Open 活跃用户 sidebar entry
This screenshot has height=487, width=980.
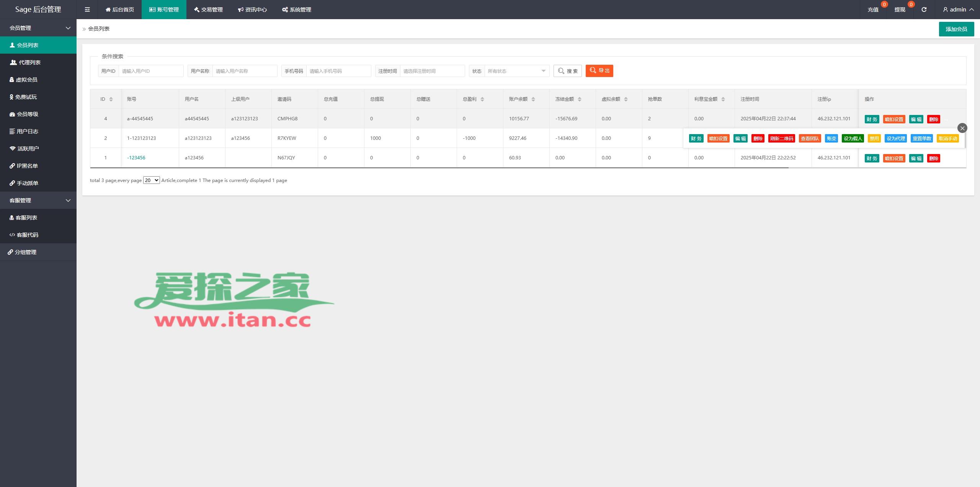[x=28, y=149]
